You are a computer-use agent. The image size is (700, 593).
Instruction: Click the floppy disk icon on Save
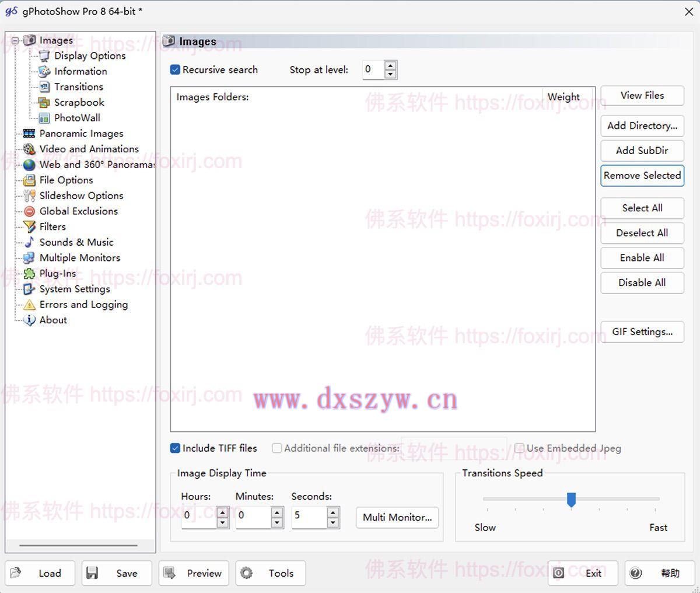92,573
